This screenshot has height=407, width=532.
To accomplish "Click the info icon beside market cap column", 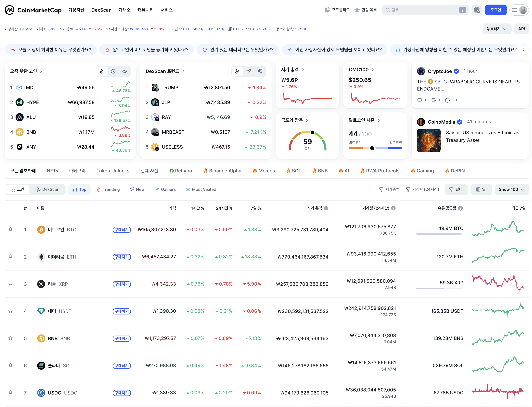I will click(326, 208).
